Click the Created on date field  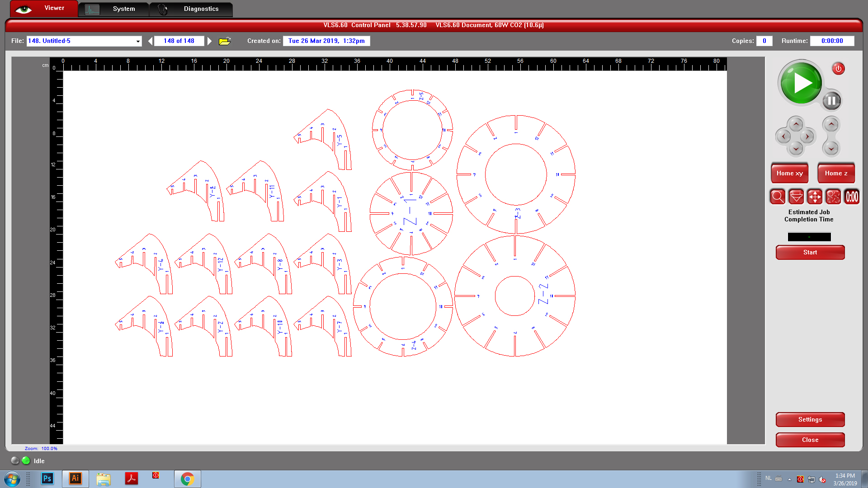point(326,41)
